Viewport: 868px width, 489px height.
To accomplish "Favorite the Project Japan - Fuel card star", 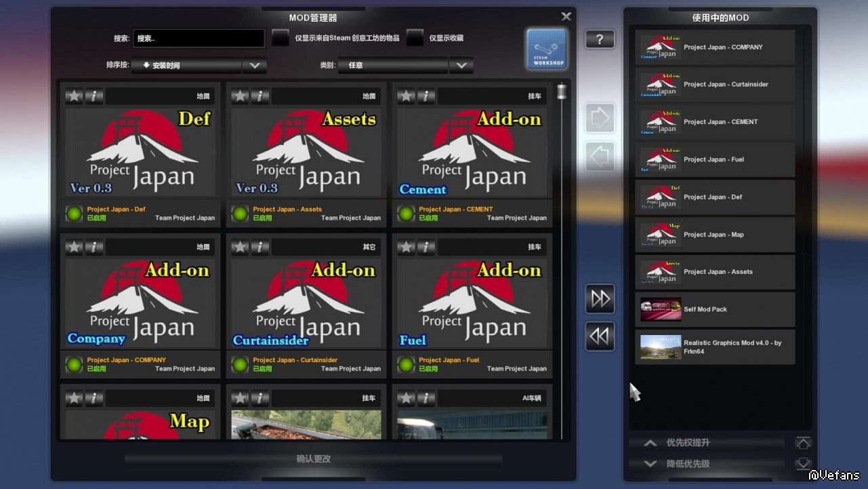I will [406, 248].
